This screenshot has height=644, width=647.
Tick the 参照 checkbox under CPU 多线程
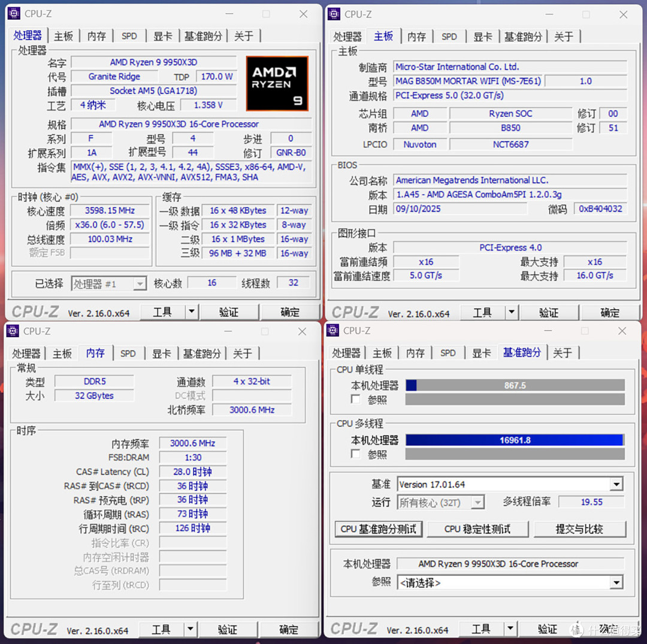(x=355, y=454)
